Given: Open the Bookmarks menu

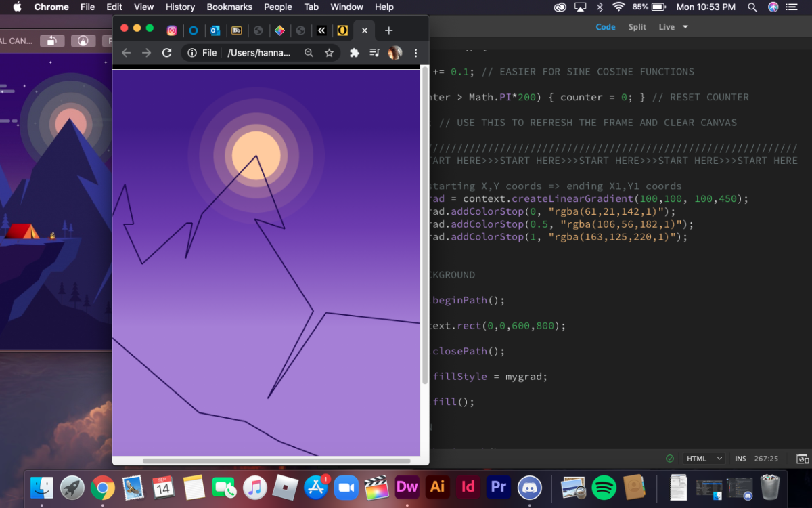Looking at the screenshot, I should tap(229, 7).
